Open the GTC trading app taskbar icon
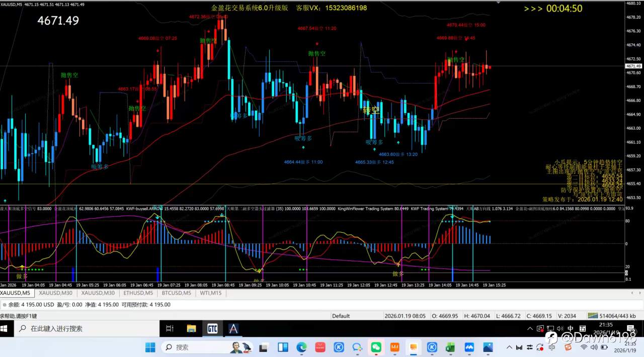Screen dimensions: 644x357 click(212, 329)
